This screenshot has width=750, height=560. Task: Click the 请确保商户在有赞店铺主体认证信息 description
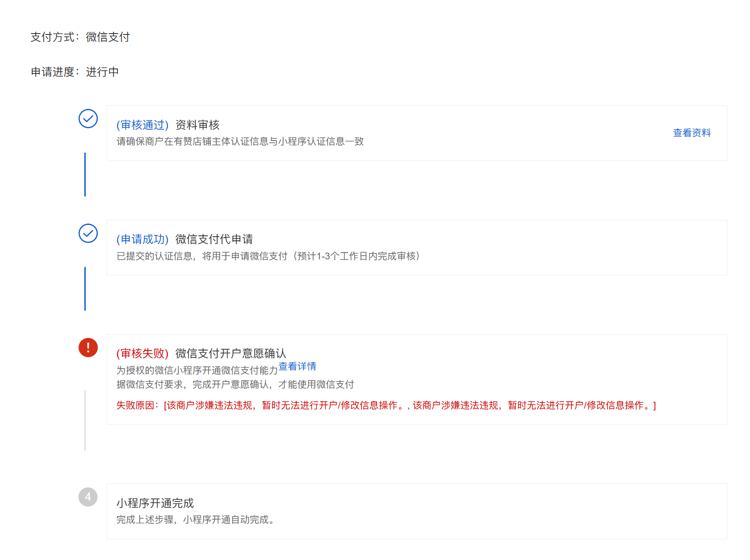(x=240, y=141)
